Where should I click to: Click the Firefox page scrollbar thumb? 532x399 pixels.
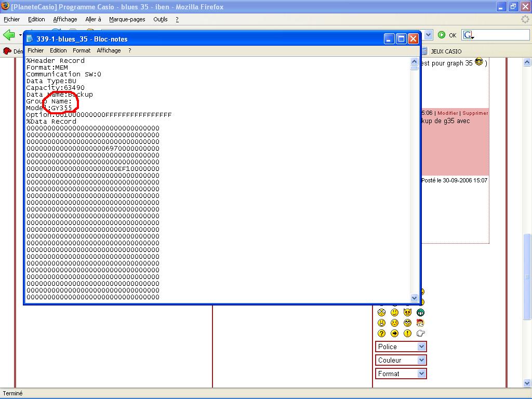(527, 276)
